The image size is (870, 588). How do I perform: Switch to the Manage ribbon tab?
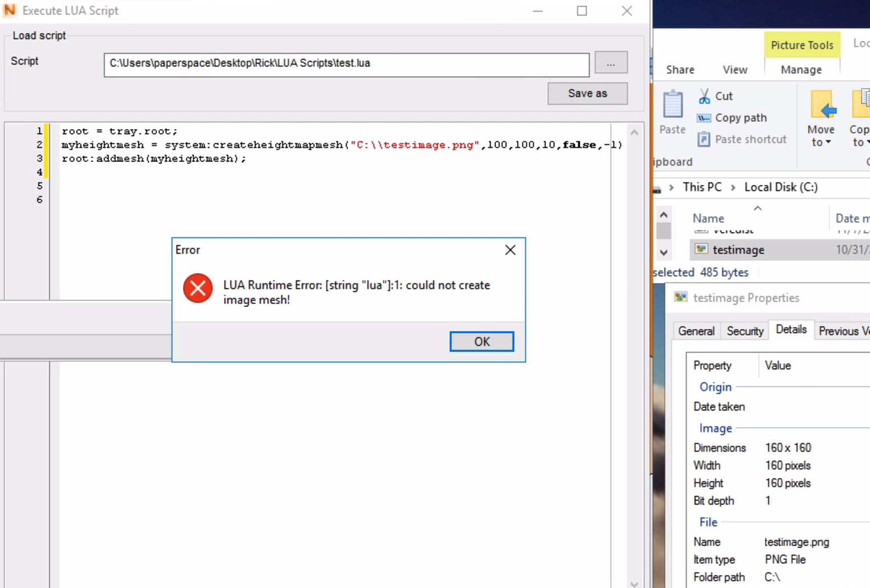click(801, 70)
